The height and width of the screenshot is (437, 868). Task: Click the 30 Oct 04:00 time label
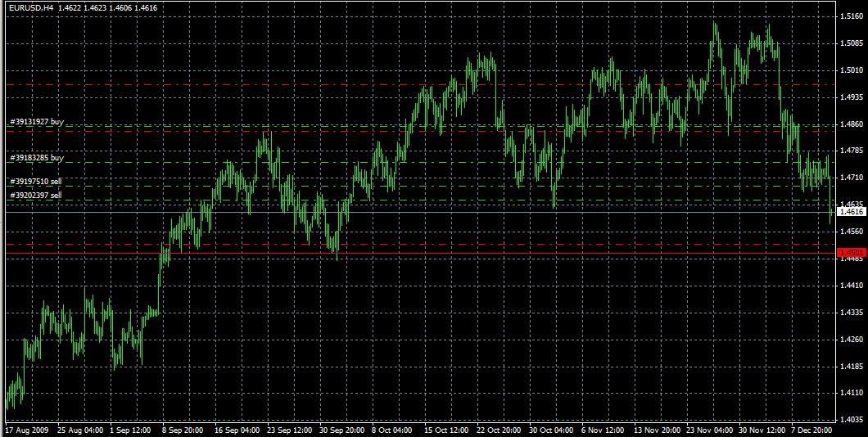pyautogui.click(x=551, y=430)
